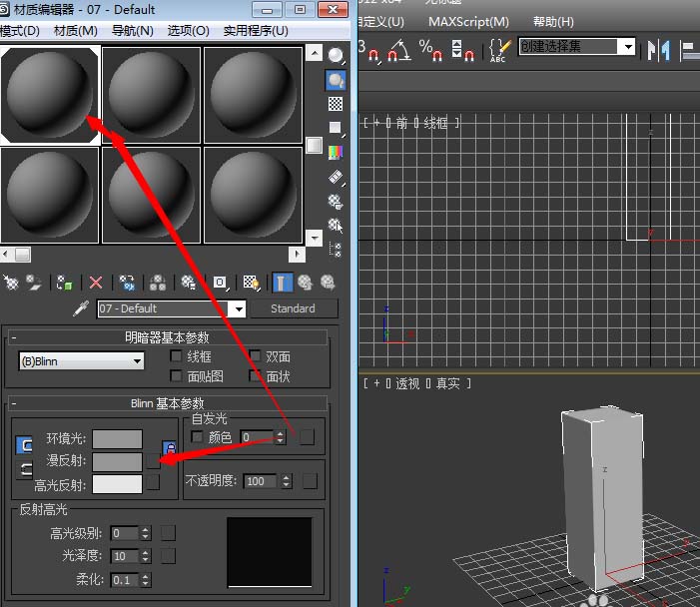Open the 创建选择集 dropdown

[628, 46]
